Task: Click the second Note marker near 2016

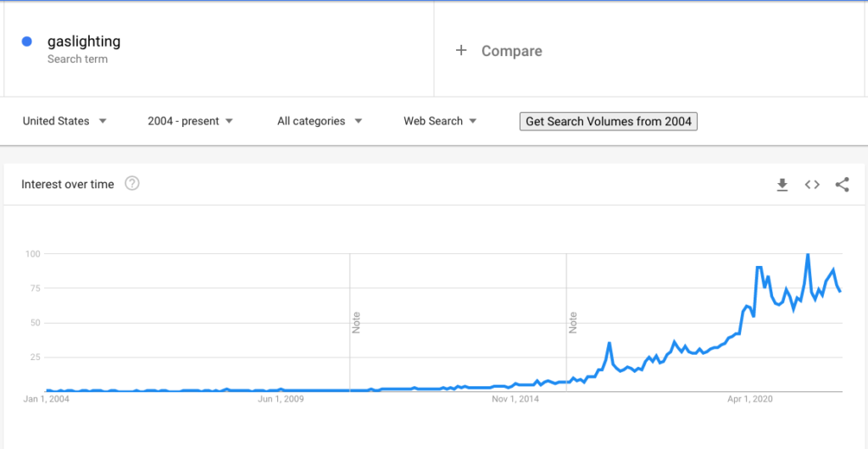Action: pyautogui.click(x=573, y=323)
